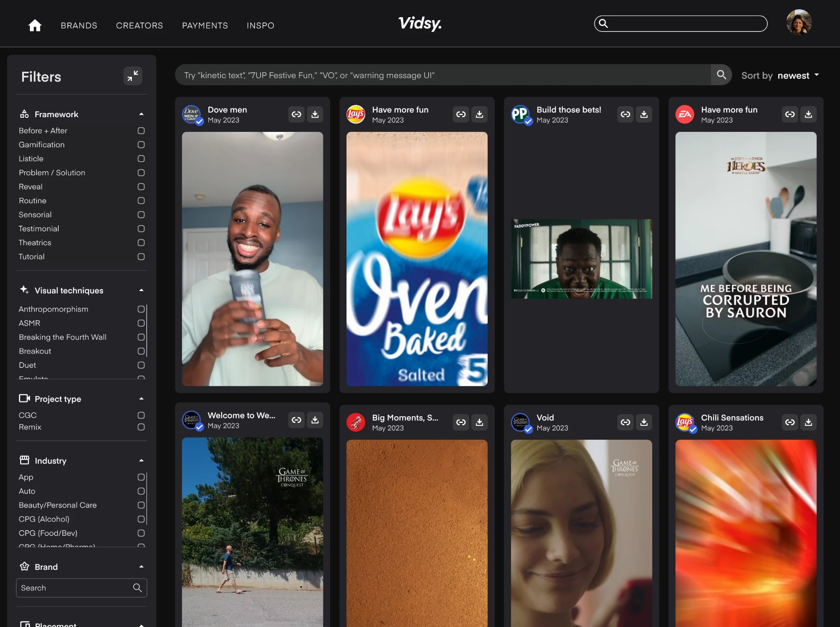Open the PAYMENTS nav item

click(x=205, y=26)
